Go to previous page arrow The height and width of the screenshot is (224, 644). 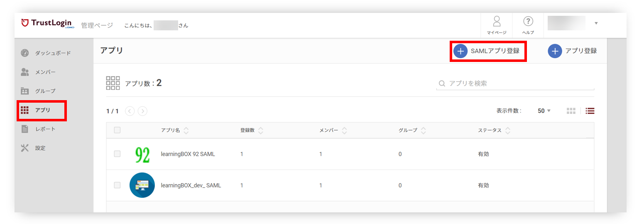(130, 111)
